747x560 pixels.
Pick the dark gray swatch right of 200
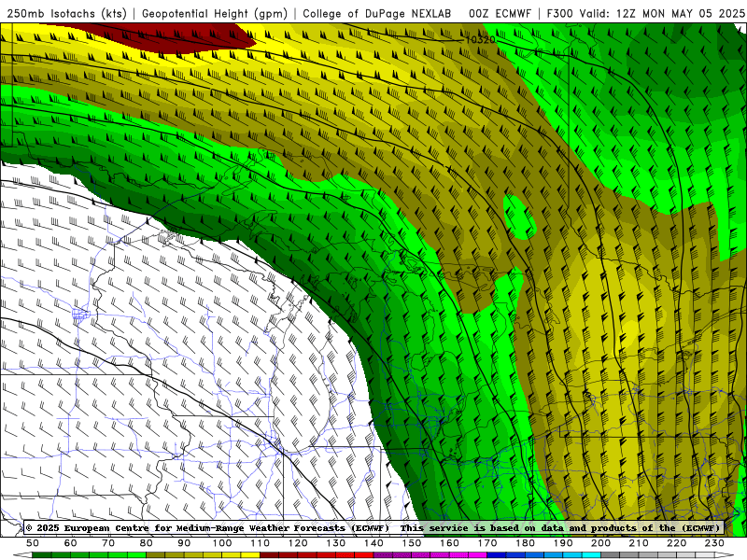tap(611, 554)
